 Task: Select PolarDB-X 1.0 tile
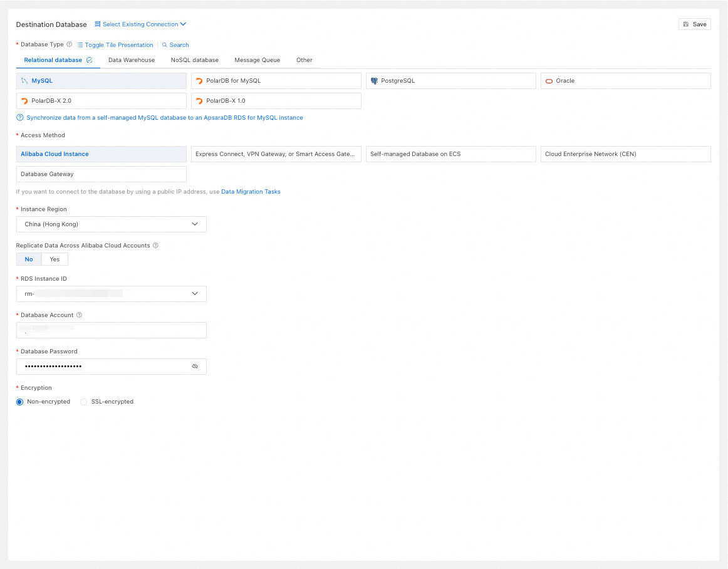pyautogui.click(x=276, y=101)
